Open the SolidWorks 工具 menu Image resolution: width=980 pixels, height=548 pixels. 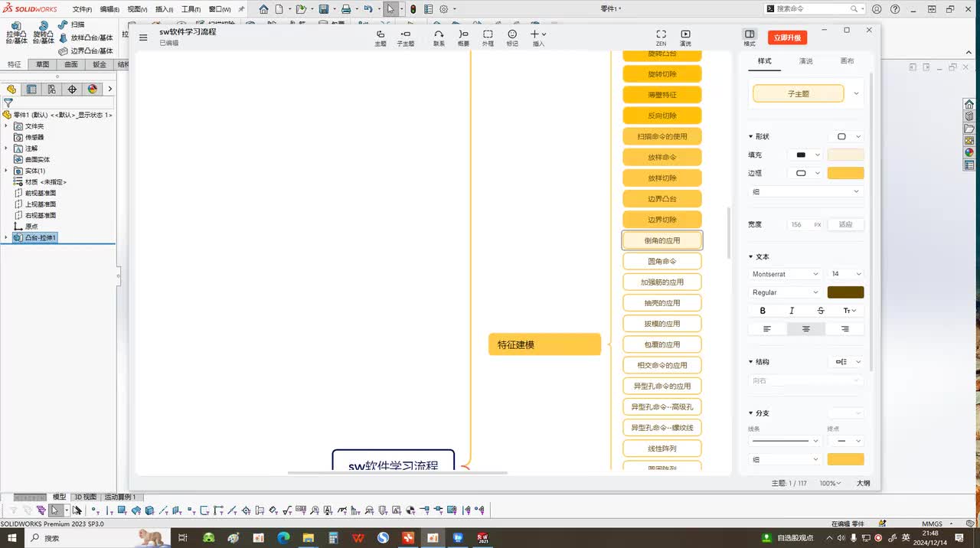191,9
